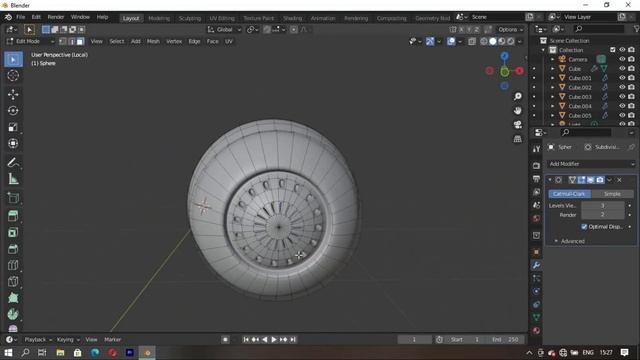Open the Render menu
Image resolution: width=640 pixels, height=360 pixels.
tap(56, 17)
